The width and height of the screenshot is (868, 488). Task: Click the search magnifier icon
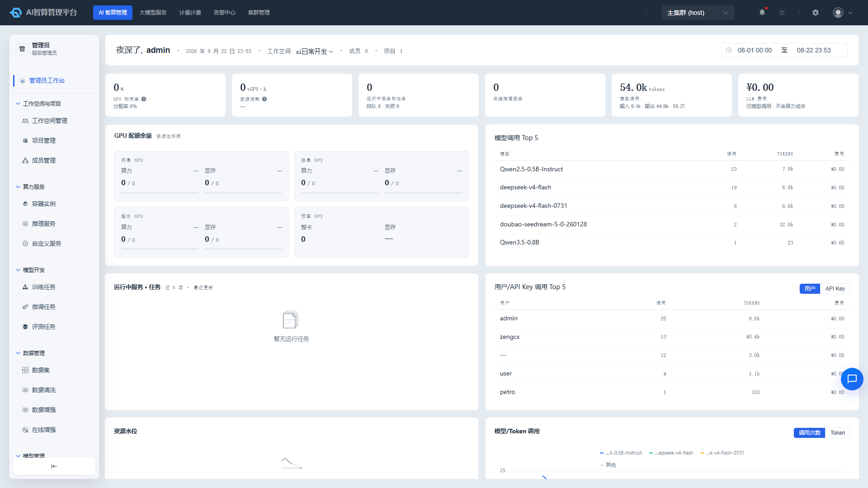646,13
